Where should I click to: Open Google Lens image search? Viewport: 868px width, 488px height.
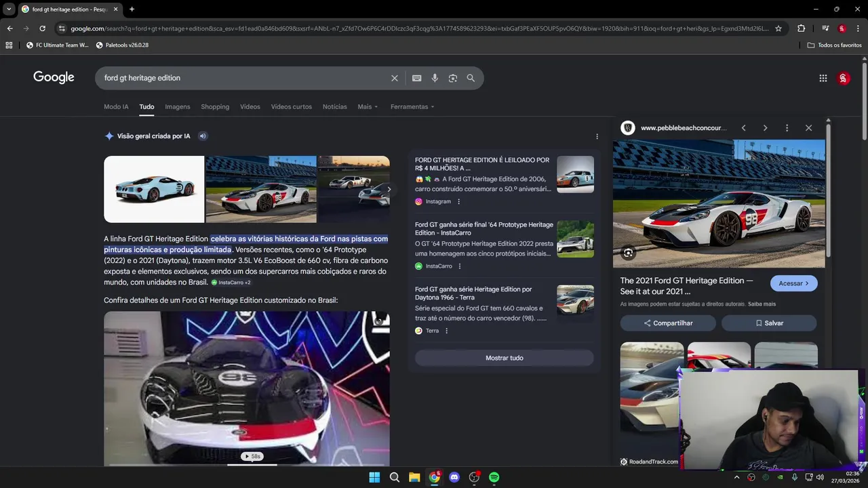pos(452,78)
